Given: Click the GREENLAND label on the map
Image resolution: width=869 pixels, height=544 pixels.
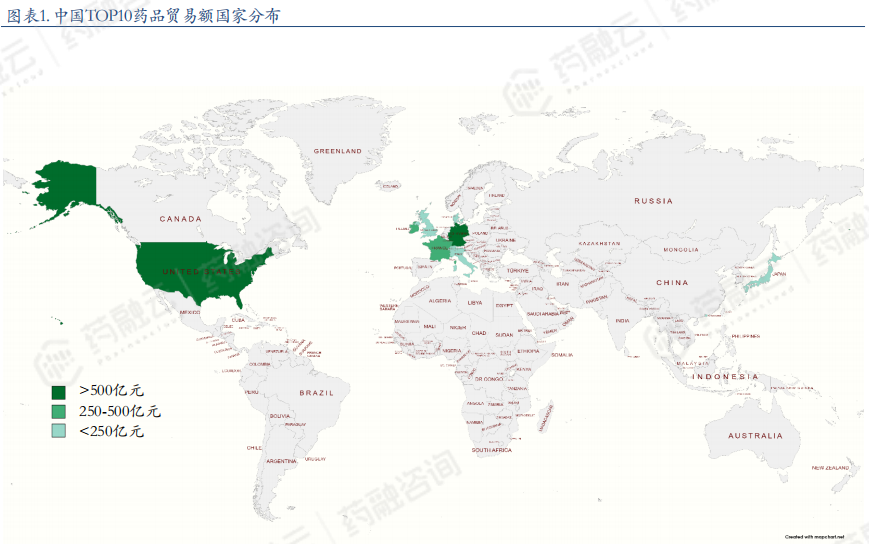Looking at the screenshot, I should pyautogui.click(x=338, y=151).
